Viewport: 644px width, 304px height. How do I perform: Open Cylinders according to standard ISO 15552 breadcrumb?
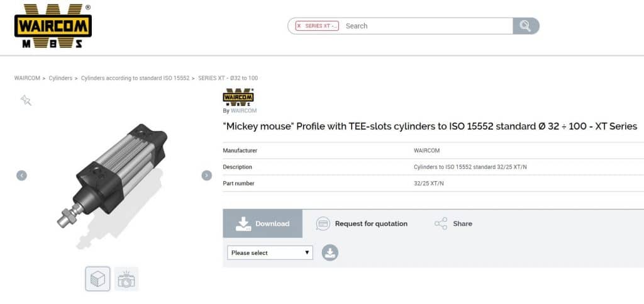point(135,78)
